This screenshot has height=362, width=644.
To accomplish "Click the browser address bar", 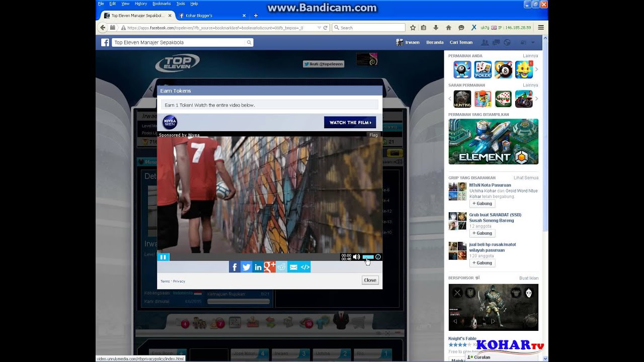I will [219, 28].
